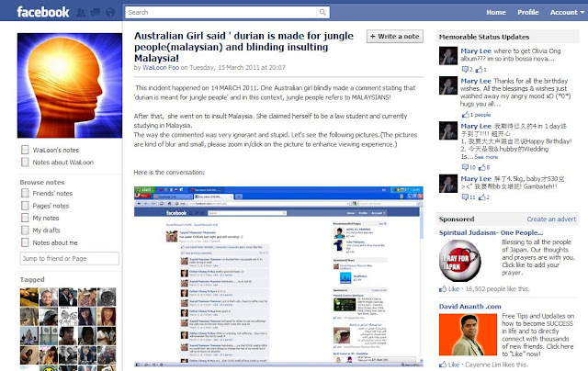Open My drafts link text
The image size is (588, 371).
[x=46, y=230]
